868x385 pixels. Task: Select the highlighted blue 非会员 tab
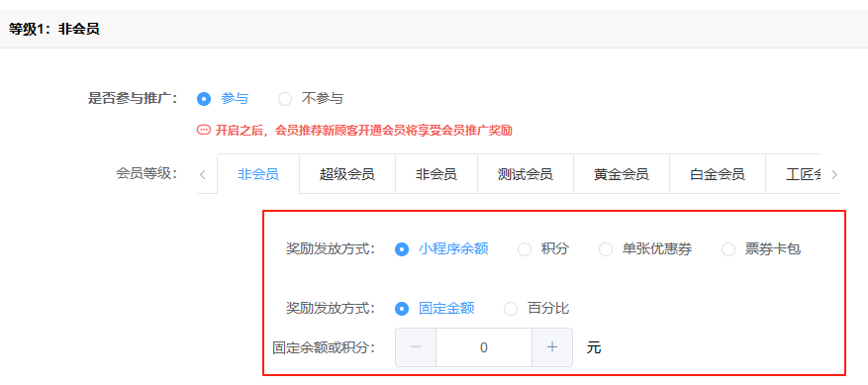(x=258, y=174)
